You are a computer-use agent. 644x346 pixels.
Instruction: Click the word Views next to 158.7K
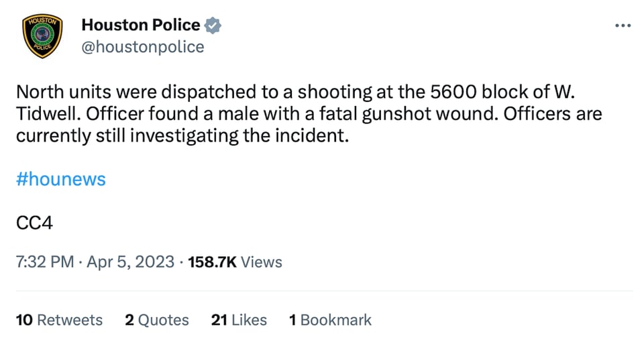coord(262,262)
